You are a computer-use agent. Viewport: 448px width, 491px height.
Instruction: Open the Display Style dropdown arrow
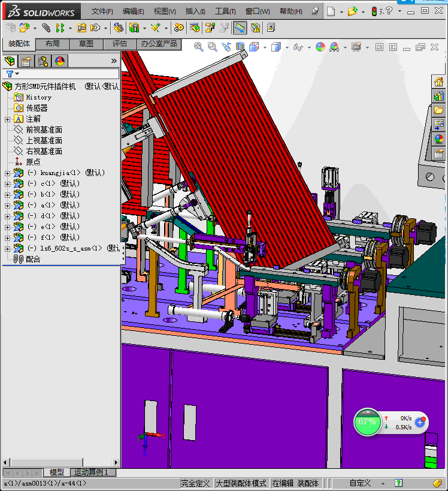click(287, 47)
